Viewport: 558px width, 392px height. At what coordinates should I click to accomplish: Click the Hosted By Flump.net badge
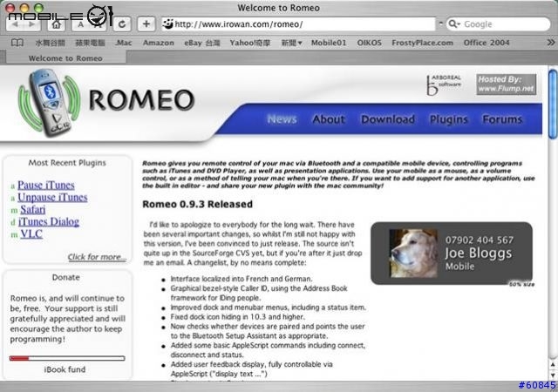click(506, 84)
